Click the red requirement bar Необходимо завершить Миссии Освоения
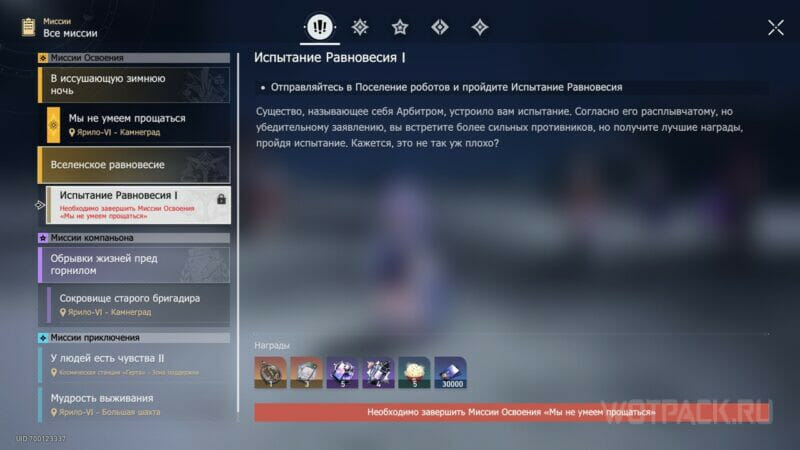800x450 pixels. pyautogui.click(x=512, y=412)
